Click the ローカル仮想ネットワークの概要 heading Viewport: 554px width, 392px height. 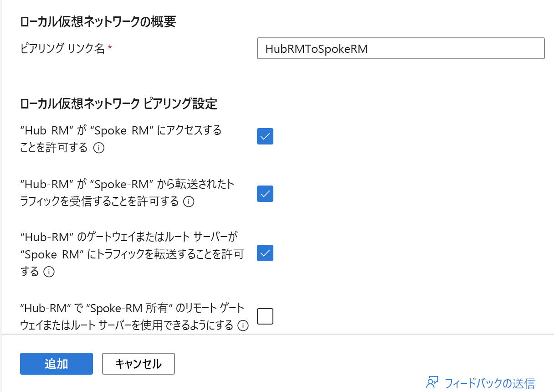(x=98, y=22)
